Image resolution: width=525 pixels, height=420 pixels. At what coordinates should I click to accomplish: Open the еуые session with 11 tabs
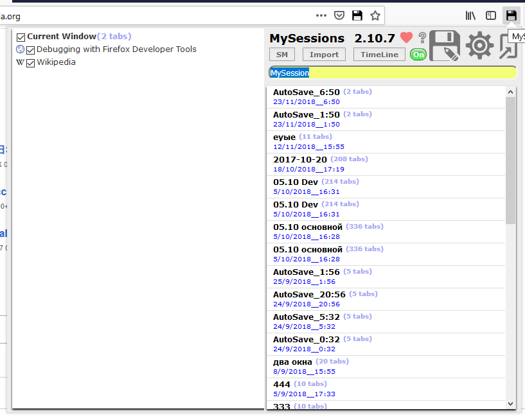[x=386, y=142]
